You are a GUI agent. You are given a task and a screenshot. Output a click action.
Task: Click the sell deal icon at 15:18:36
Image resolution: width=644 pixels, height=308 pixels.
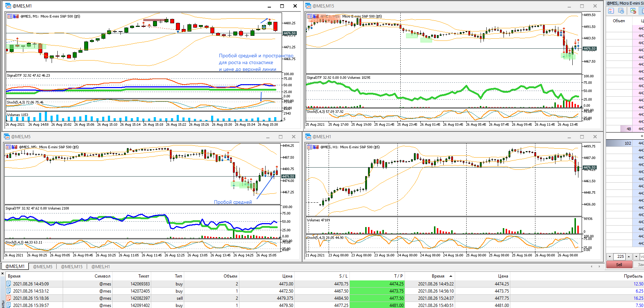point(9,298)
